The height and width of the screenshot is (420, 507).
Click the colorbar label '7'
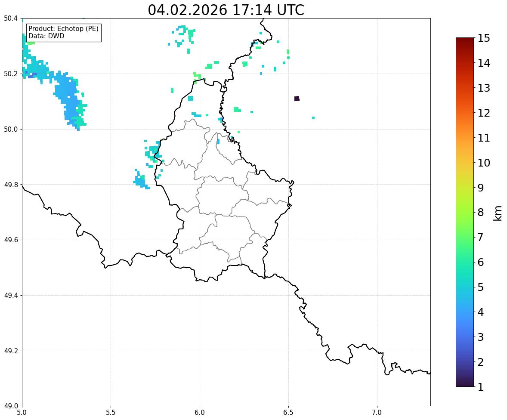coord(481,237)
